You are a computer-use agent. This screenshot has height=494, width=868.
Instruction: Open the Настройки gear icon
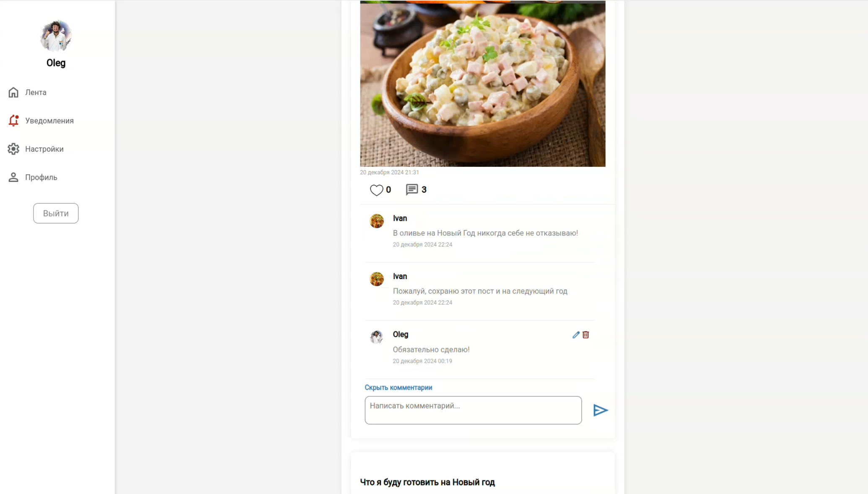[x=13, y=149]
